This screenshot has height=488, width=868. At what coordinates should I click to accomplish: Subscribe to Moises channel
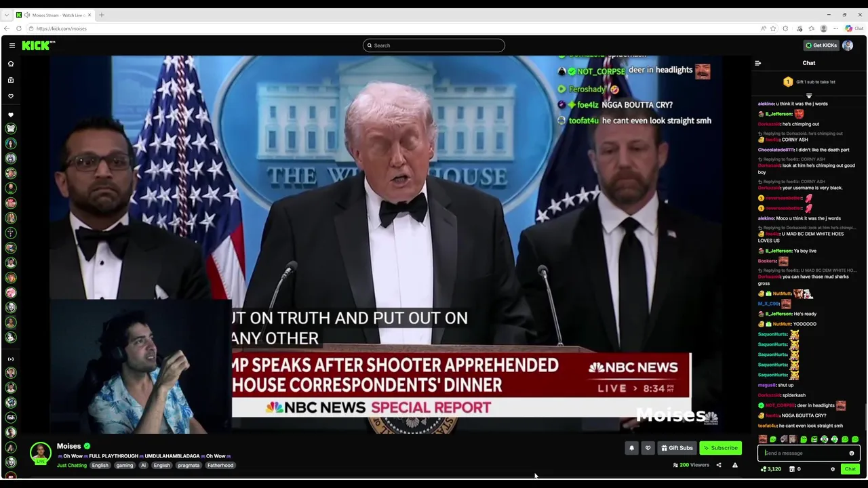pyautogui.click(x=720, y=448)
